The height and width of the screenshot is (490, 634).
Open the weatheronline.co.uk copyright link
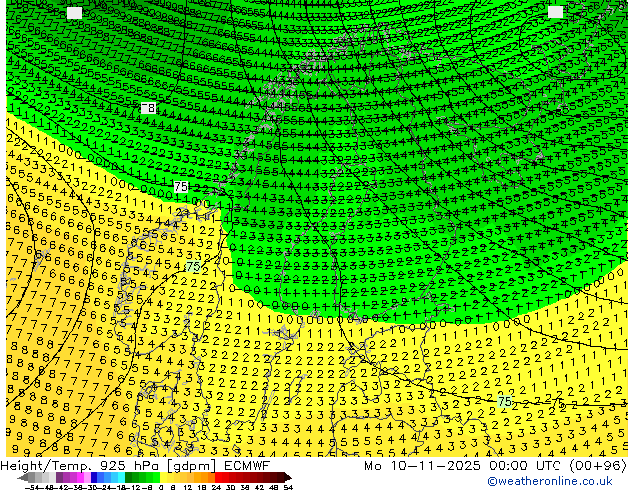[550, 481]
